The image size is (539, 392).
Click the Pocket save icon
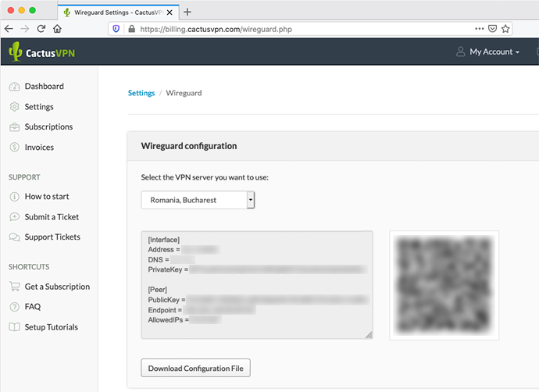493,29
